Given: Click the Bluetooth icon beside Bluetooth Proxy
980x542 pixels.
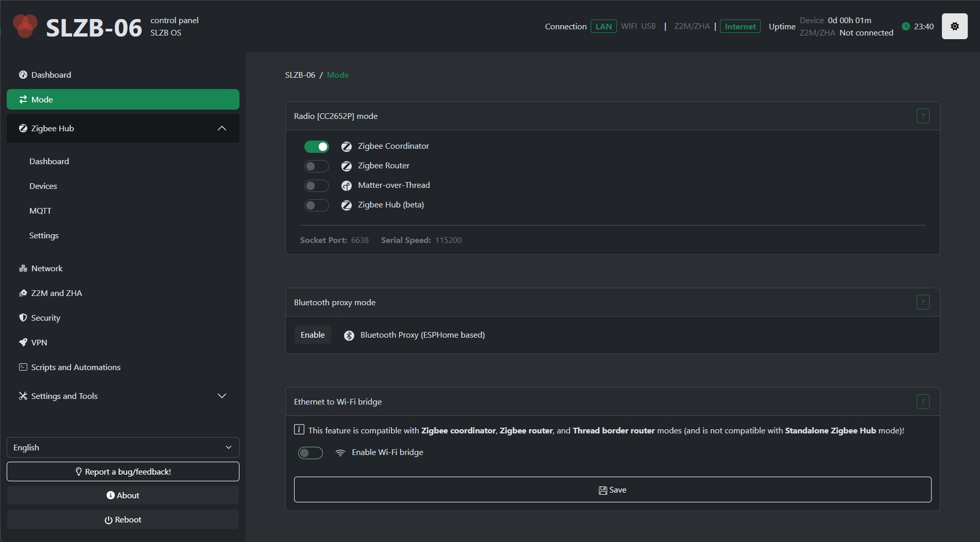Looking at the screenshot, I should coord(349,336).
